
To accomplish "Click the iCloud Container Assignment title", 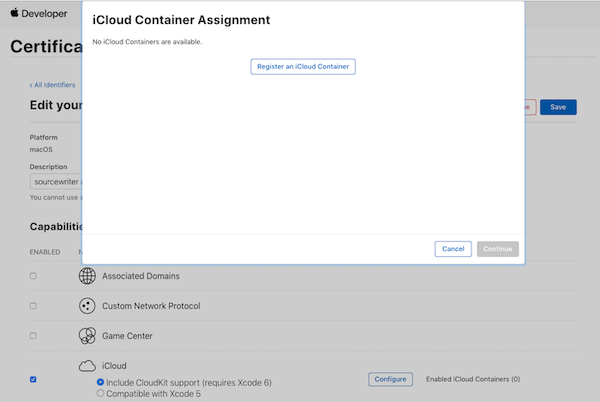I will pyautogui.click(x=181, y=20).
